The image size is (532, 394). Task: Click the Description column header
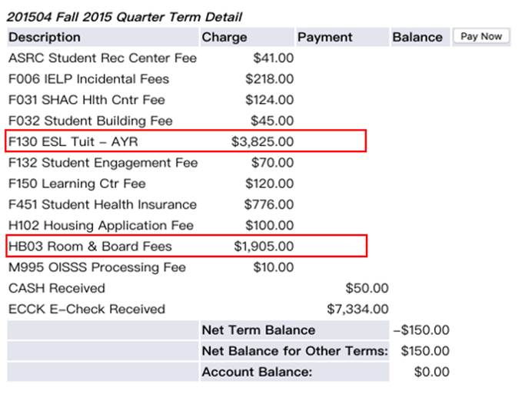45,37
